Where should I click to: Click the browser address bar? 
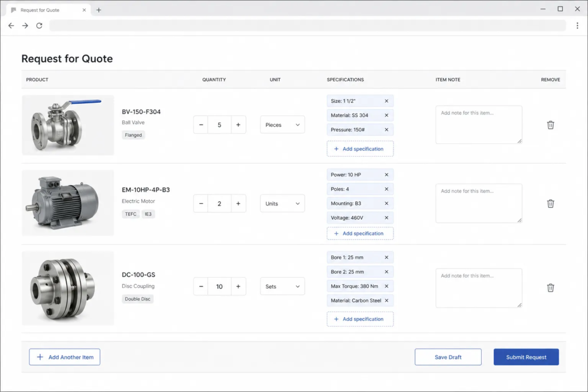click(x=308, y=25)
